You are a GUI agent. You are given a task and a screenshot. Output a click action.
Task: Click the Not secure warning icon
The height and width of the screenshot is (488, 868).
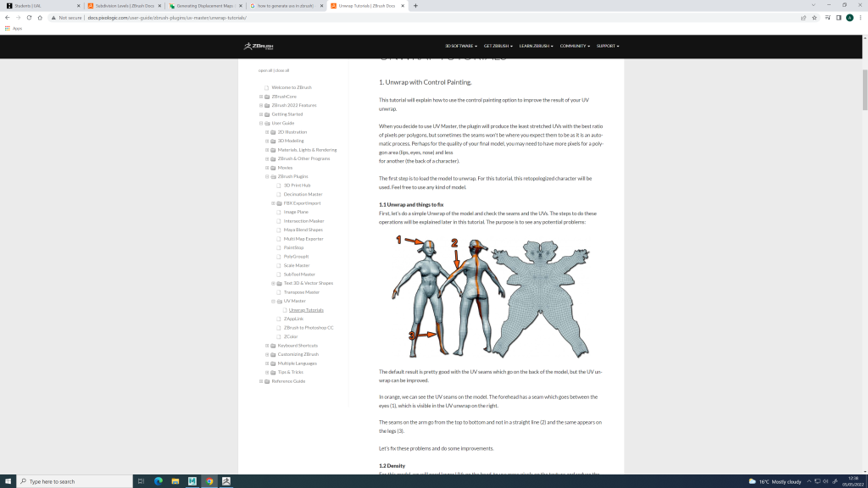[53, 18]
